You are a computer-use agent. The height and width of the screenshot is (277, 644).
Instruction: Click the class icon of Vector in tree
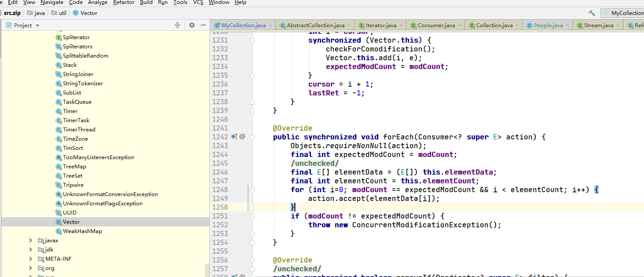[59, 222]
